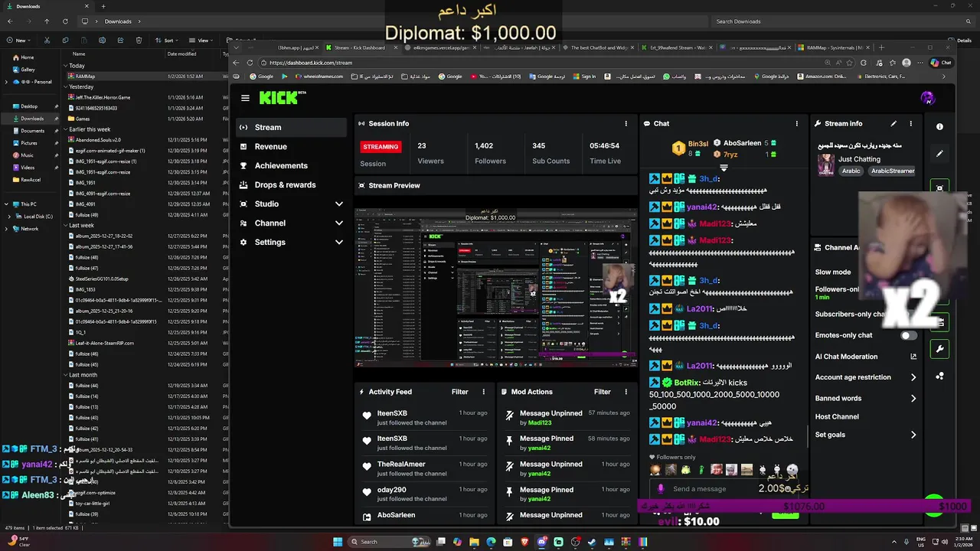Image resolution: width=980 pixels, height=551 pixels.
Task: Open Activity Feed options menu
Action: tap(483, 392)
